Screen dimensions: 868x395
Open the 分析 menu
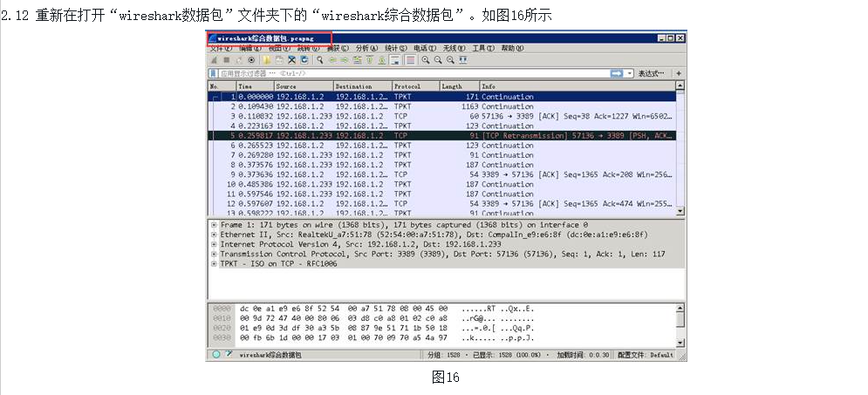click(366, 48)
